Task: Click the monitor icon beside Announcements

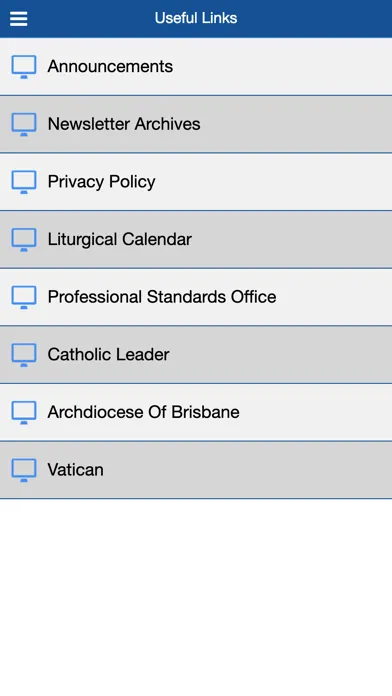Action: click(x=24, y=67)
